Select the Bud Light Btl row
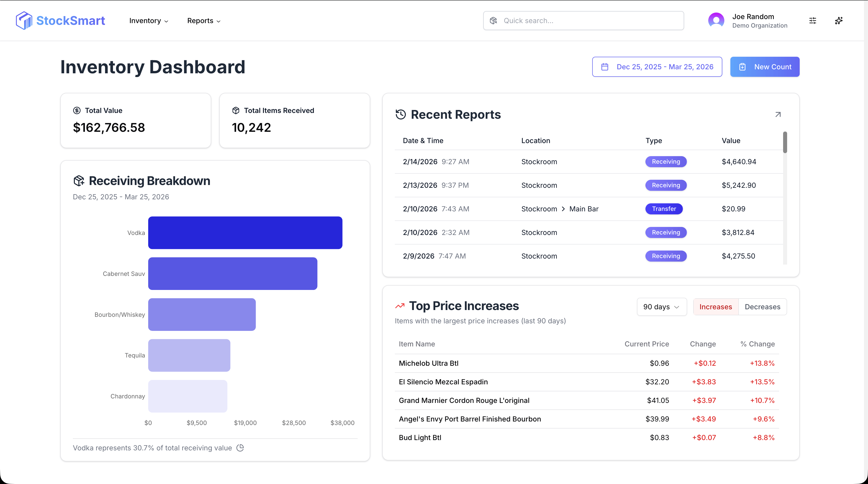 pyautogui.click(x=587, y=437)
